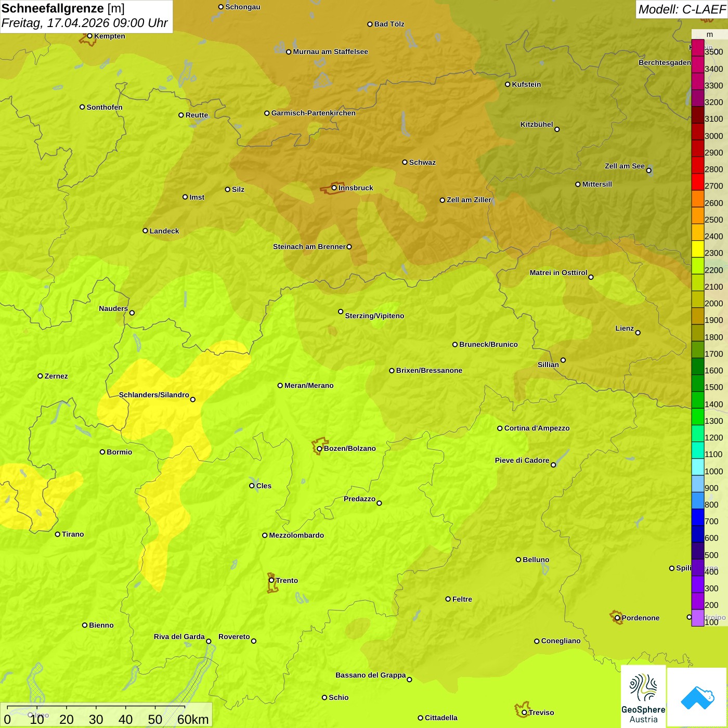728x728 pixels.
Task: Click the Mittersill label
Action: pyautogui.click(x=597, y=184)
